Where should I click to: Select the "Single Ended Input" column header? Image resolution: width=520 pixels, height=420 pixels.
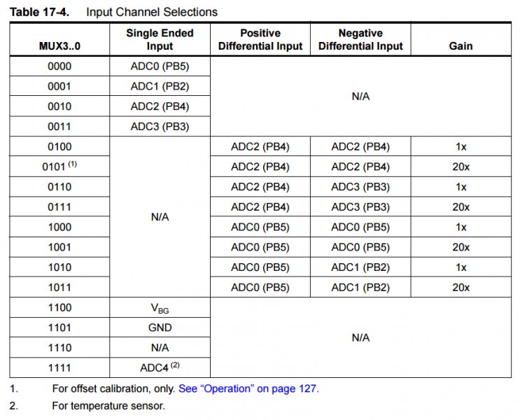tap(160, 39)
